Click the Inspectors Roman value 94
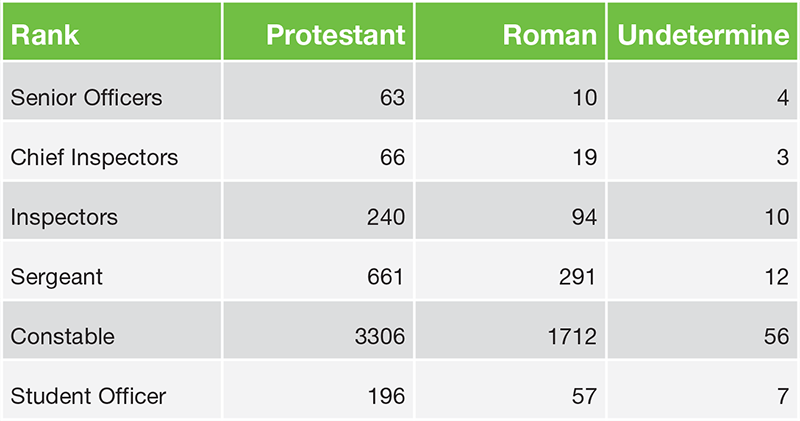Screen dimensions: 800x421 [583, 217]
